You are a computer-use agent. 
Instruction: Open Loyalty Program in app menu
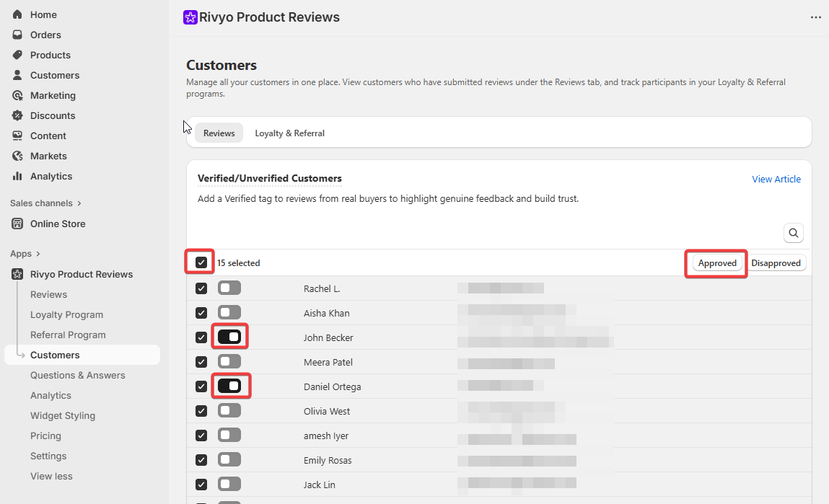pyautogui.click(x=66, y=315)
